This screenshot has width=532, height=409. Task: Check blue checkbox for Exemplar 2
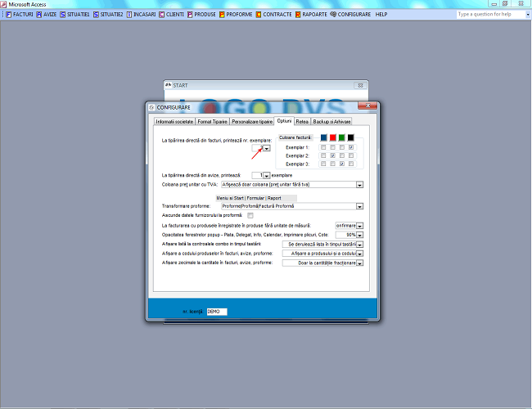click(x=323, y=155)
